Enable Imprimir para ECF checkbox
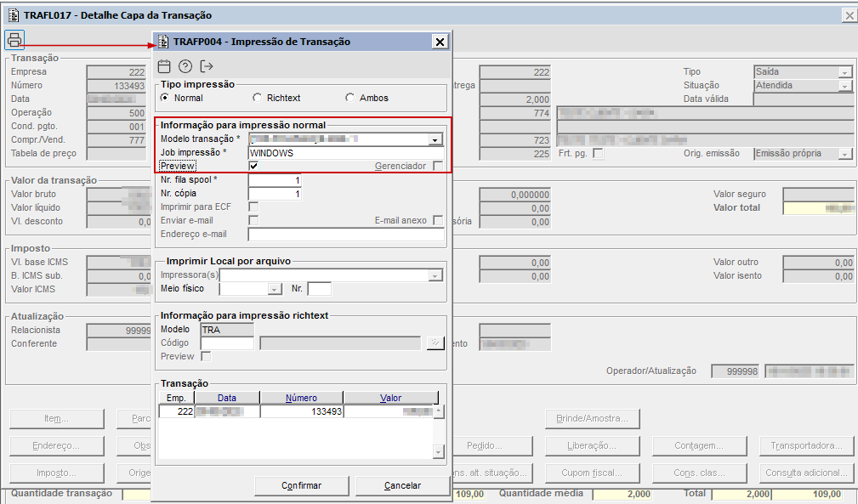The height and width of the screenshot is (504, 858). pyautogui.click(x=253, y=207)
